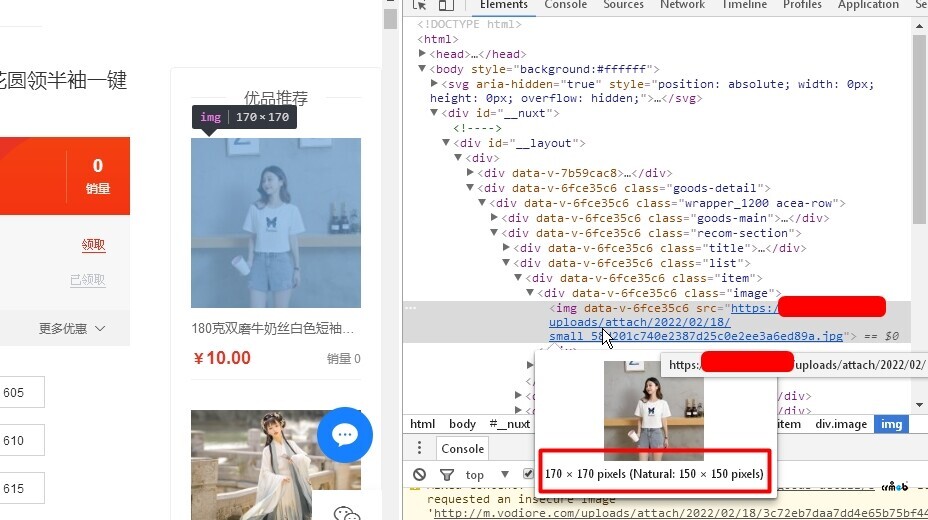Collapse the image class div node
928x520 pixels.
click(530, 293)
